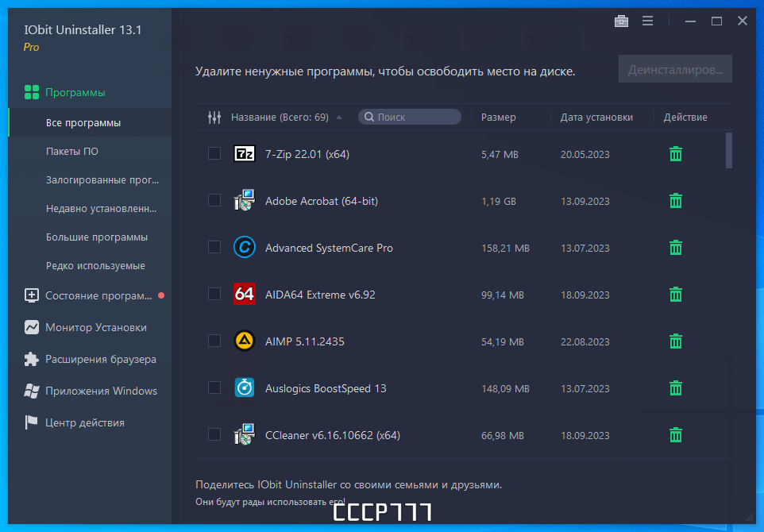The width and height of the screenshot is (764, 532).
Task: Click the program list vertical scrollbar
Action: click(x=729, y=151)
